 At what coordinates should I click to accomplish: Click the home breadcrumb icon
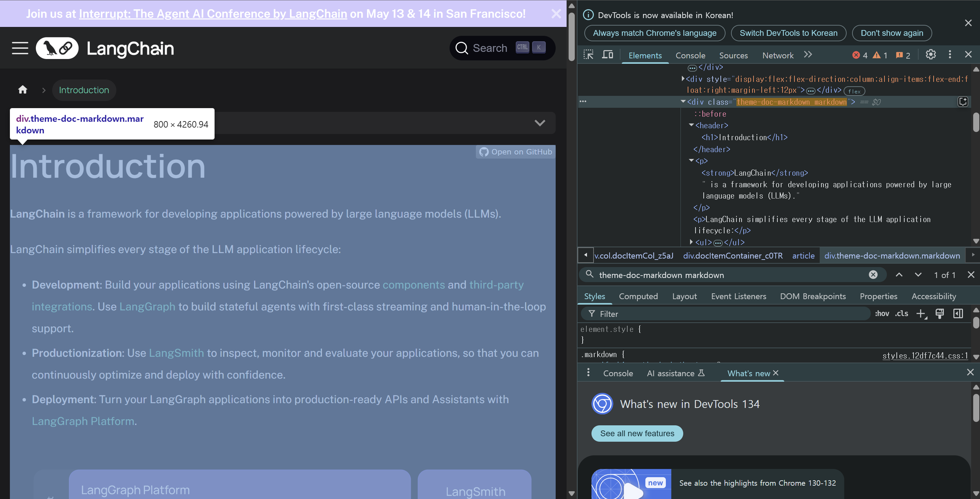point(23,90)
